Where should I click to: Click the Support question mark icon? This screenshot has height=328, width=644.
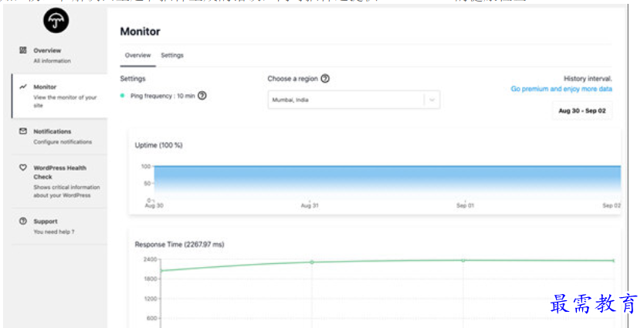(23, 221)
